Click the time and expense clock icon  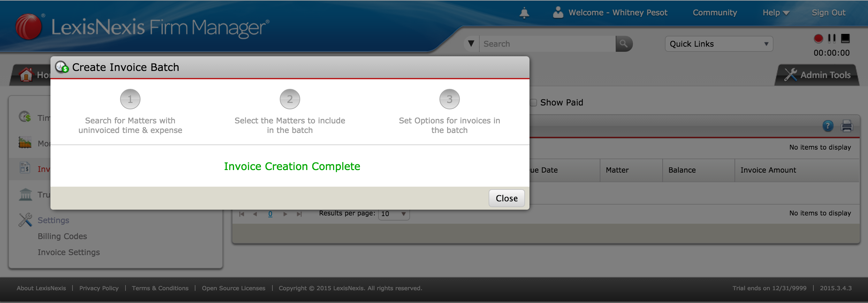point(25,117)
